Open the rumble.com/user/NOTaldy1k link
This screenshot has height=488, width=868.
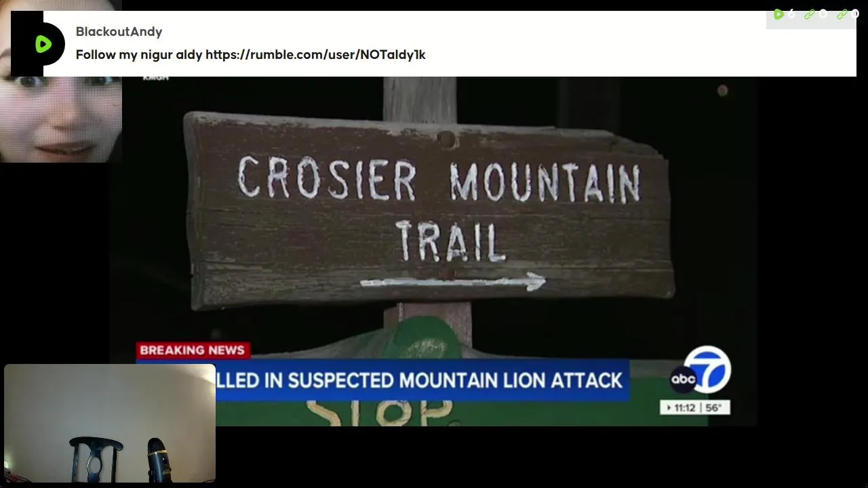pos(315,55)
